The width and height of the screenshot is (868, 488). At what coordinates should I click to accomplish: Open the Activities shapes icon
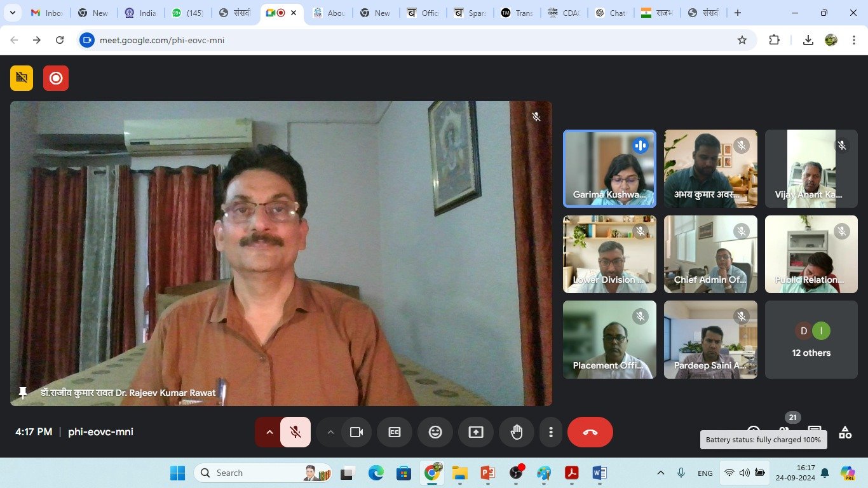tap(844, 433)
